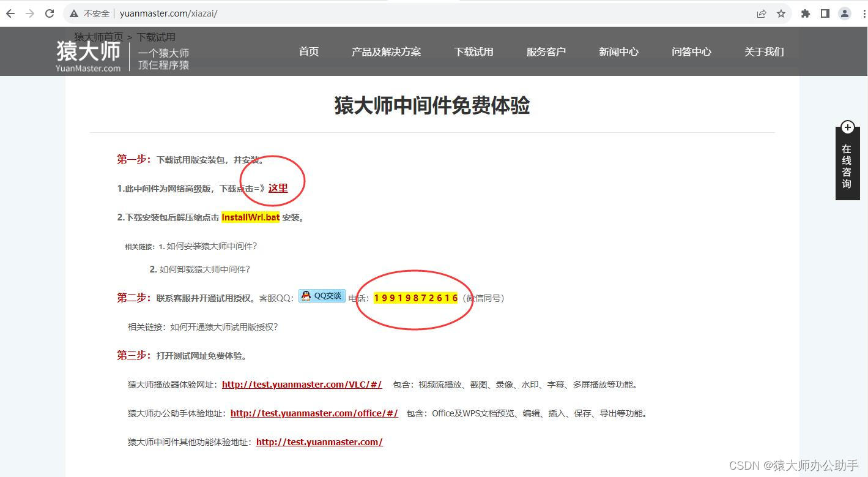
Task: Open 如何开通猿大师试用版授权 link
Action: coord(224,327)
